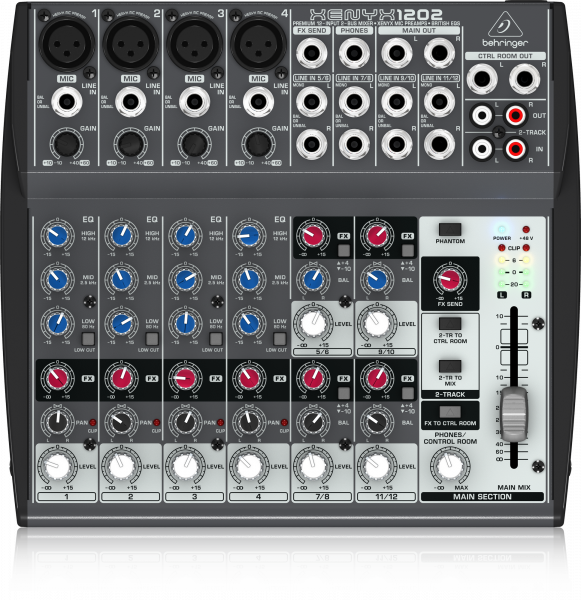This screenshot has height=600, width=581.
Task: Enable LOW CUT on channel 1
Action: pos(88,339)
